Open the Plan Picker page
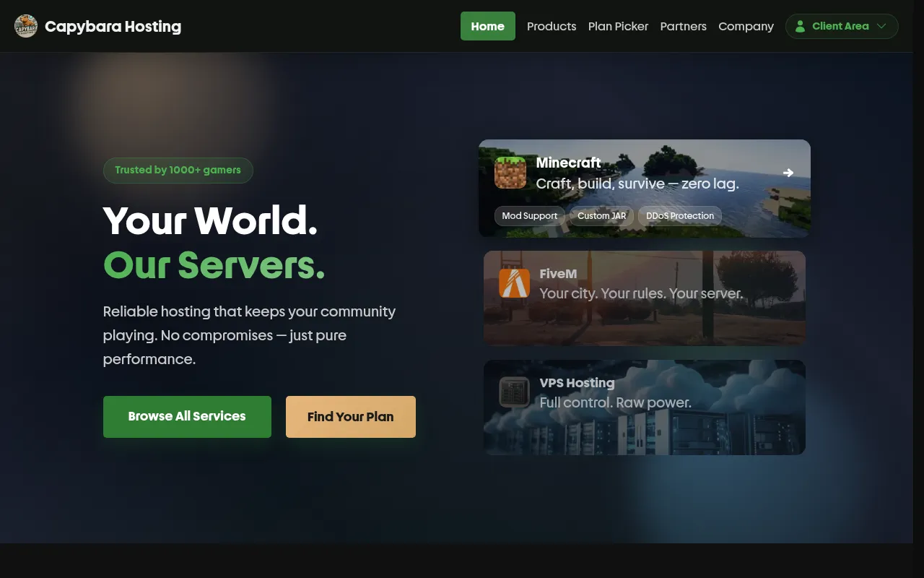The width and height of the screenshot is (924, 578). tap(618, 26)
